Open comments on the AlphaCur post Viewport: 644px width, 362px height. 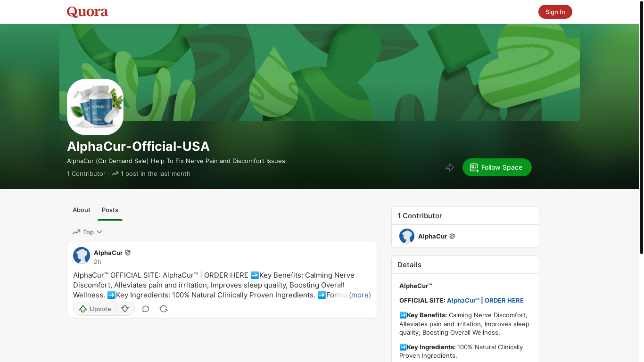146,309
